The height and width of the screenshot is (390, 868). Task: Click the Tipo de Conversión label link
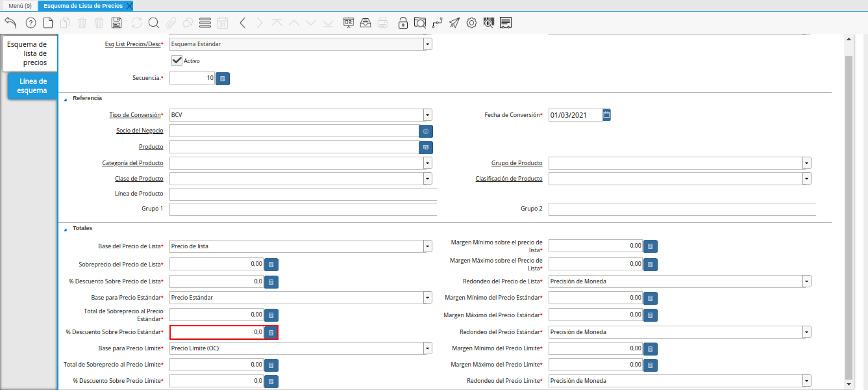pos(134,114)
